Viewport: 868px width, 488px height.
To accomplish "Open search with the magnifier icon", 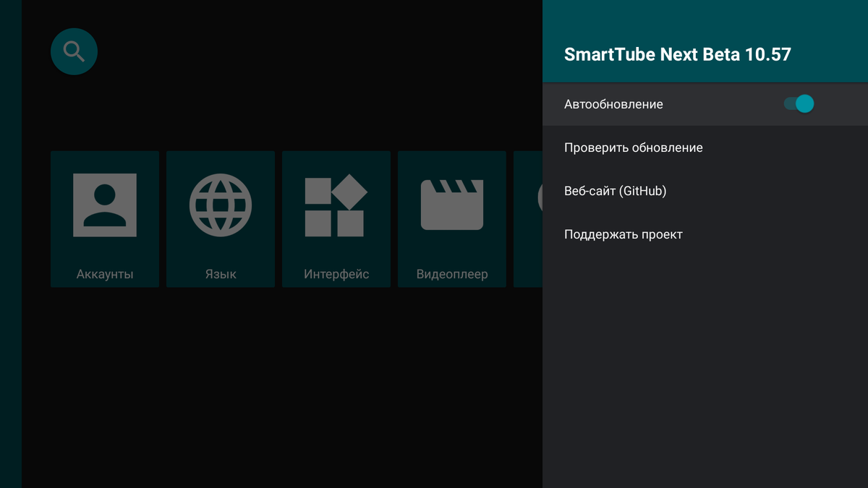I will (x=74, y=51).
